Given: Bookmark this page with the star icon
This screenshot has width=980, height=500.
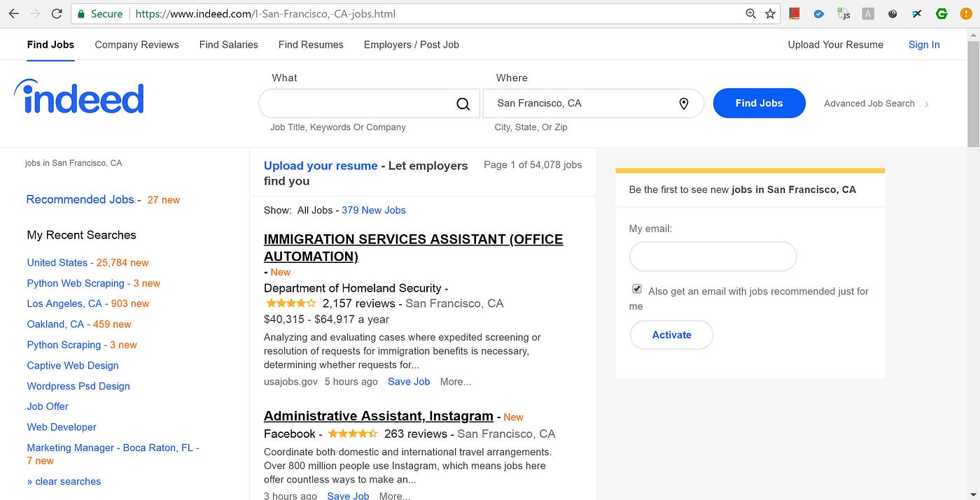Looking at the screenshot, I should point(770,13).
